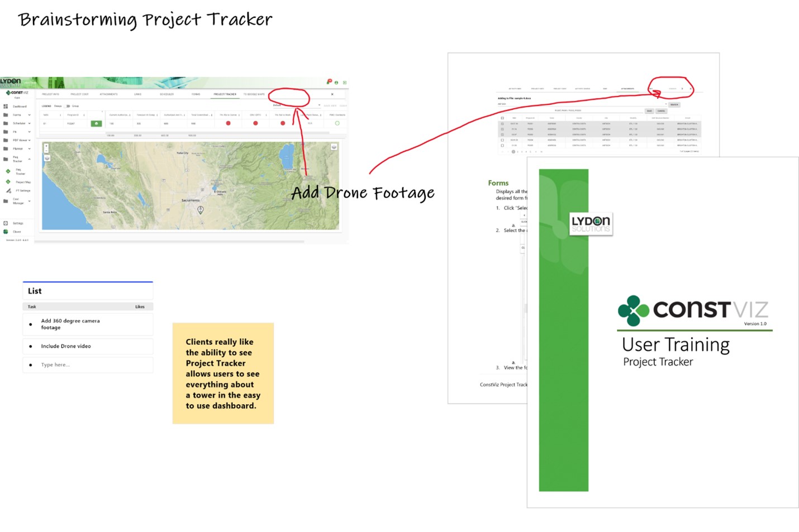Open the Settings icon near sidebar bottom
799x532 pixels.
coord(6,223)
